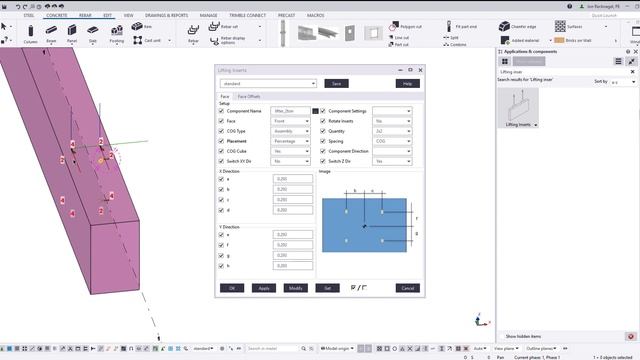This screenshot has height=360, width=640.
Task: Select the Lifting Inserts component thumbnail
Action: 518,108
